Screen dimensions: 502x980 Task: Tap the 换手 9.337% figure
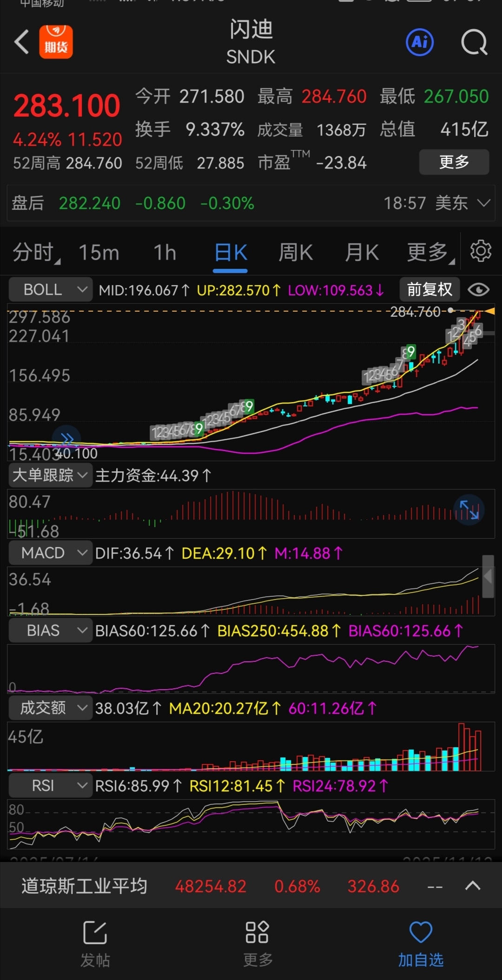(190, 129)
